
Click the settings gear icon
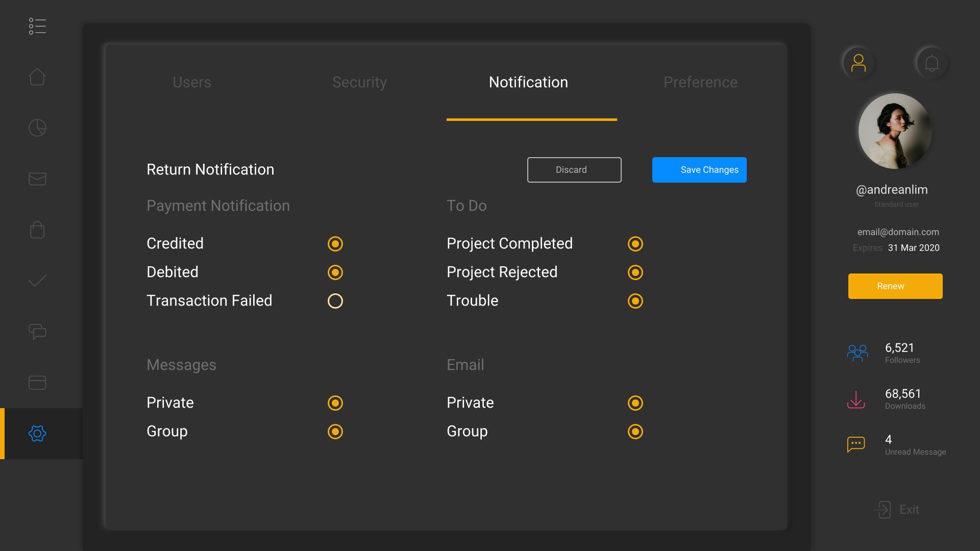[x=37, y=433]
